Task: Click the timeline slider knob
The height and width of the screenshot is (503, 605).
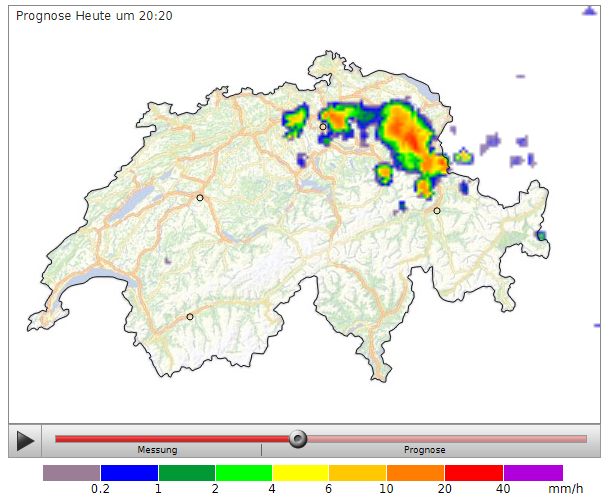Action: point(298,439)
